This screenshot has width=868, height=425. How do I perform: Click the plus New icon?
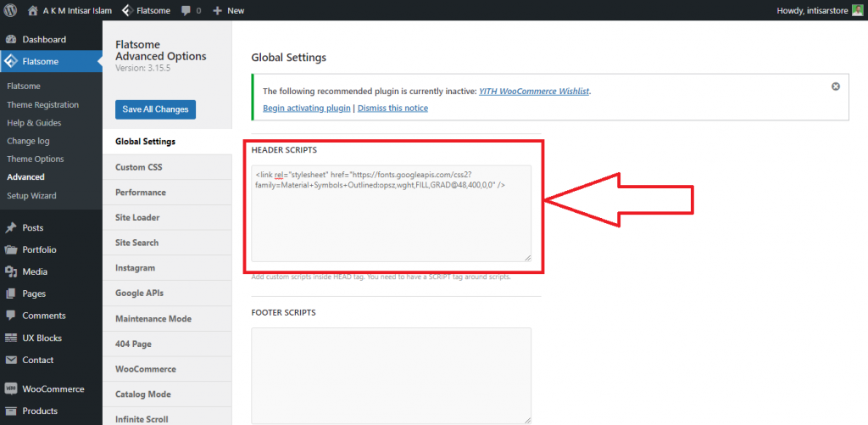click(218, 10)
